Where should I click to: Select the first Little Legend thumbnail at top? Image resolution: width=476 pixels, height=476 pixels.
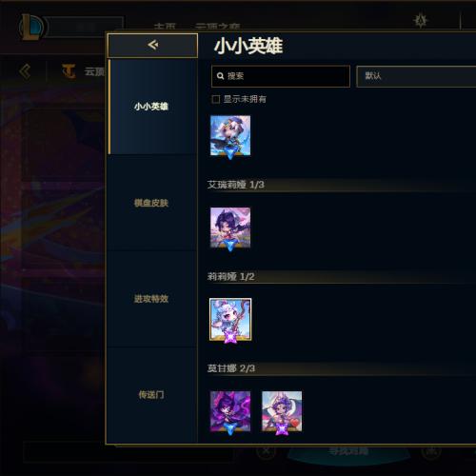click(230, 136)
